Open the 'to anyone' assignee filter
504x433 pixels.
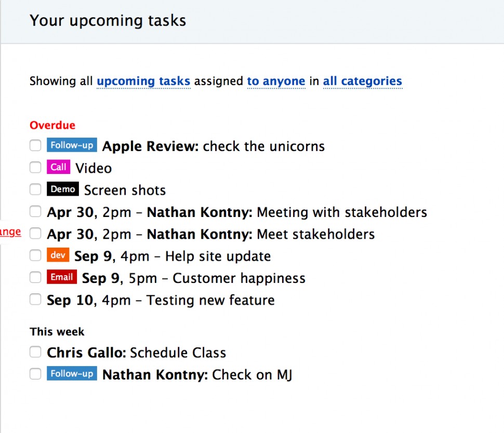tap(276, 82)
